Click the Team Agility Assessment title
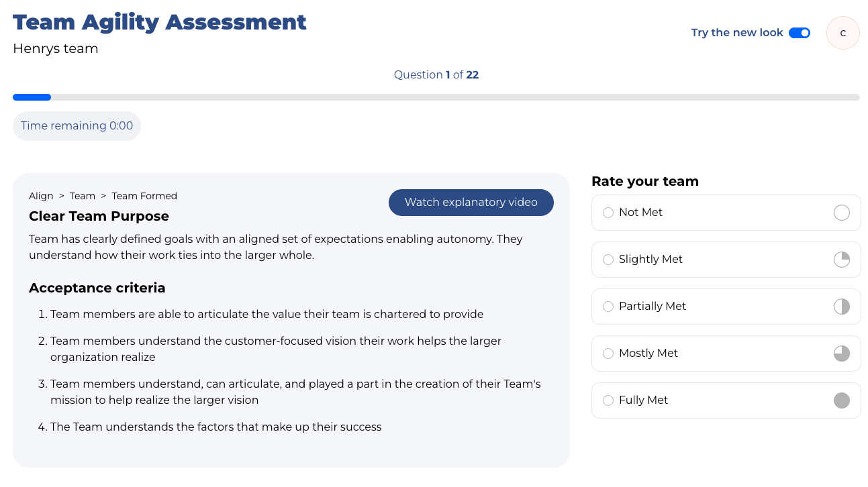Screen dimensions: 868x487 160,22
